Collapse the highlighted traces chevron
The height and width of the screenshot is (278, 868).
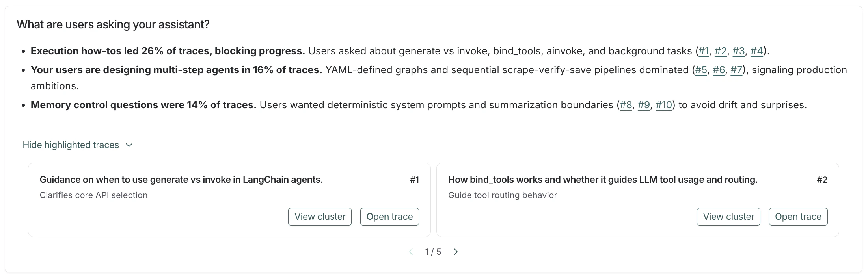pos(129,145)
